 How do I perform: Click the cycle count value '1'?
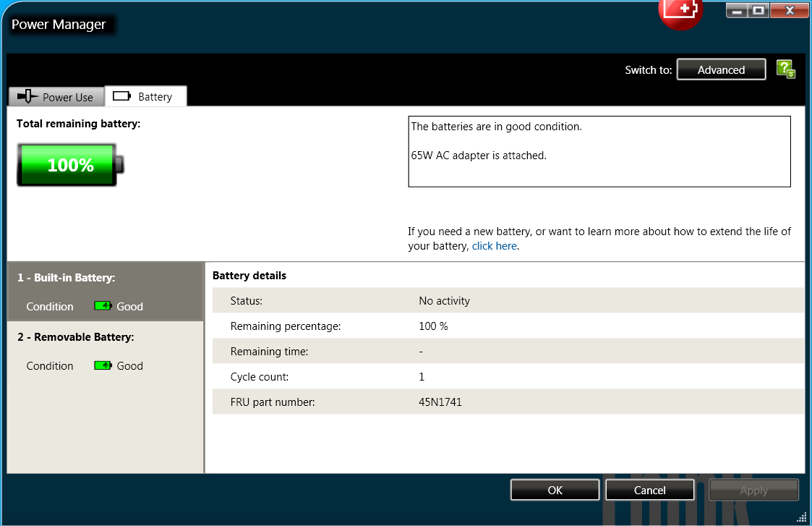pos(422,377)
